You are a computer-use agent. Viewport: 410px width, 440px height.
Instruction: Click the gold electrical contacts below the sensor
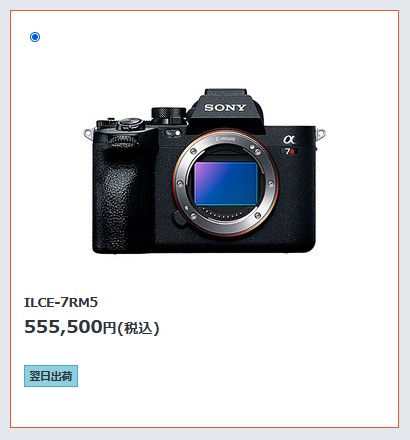click(x=223, y=214)
